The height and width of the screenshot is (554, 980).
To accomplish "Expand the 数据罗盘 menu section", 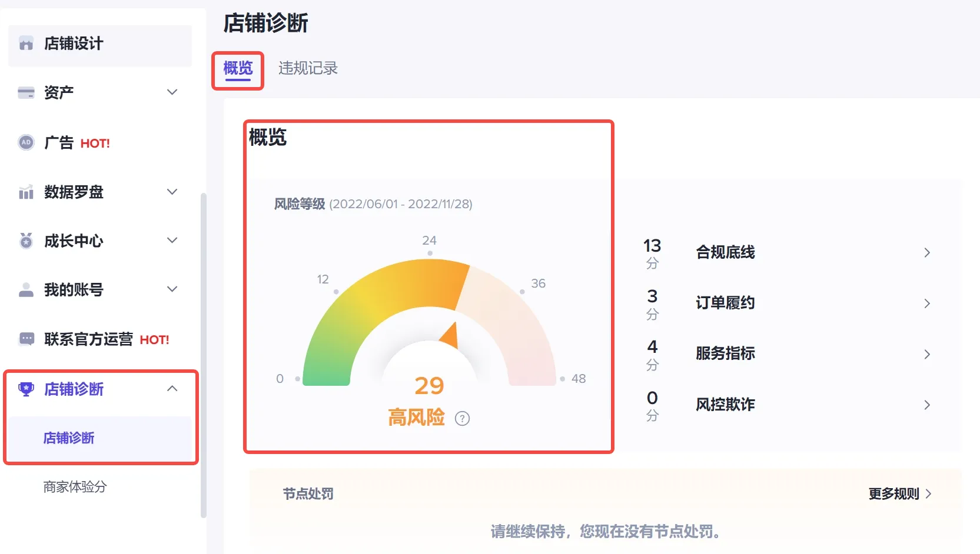I will tap(172, 191).
